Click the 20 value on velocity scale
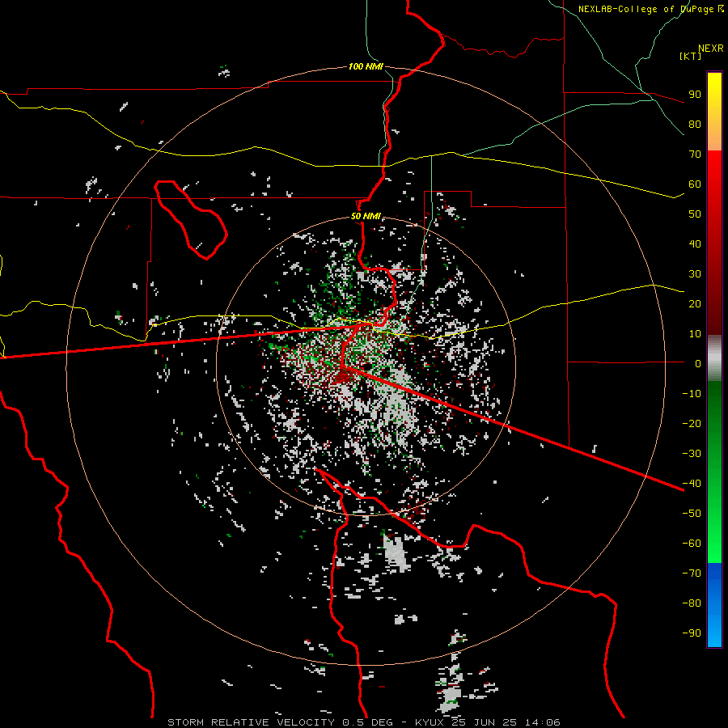The width and height of the screenshot is (728, 728). coord(695,304)
